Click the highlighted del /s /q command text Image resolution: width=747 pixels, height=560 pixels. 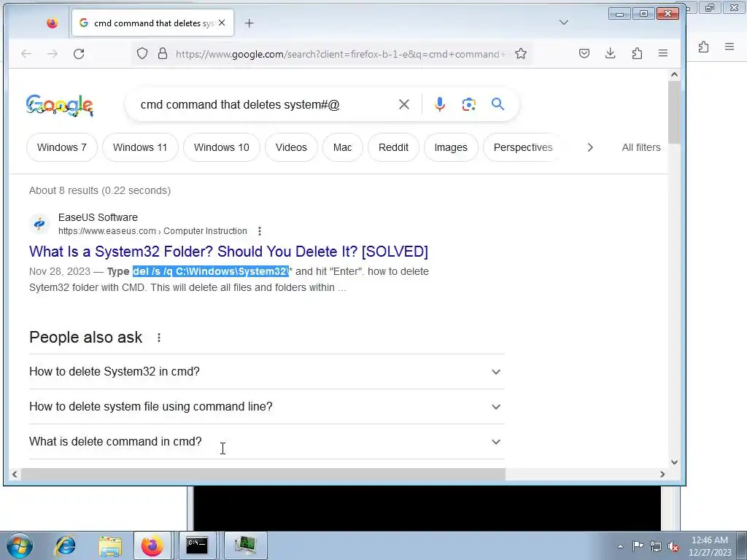pos(211,271)
